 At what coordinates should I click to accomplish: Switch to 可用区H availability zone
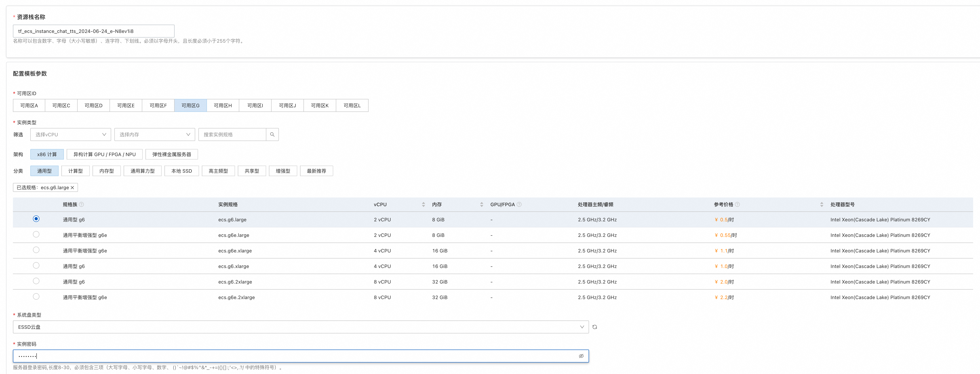[222, 106]
